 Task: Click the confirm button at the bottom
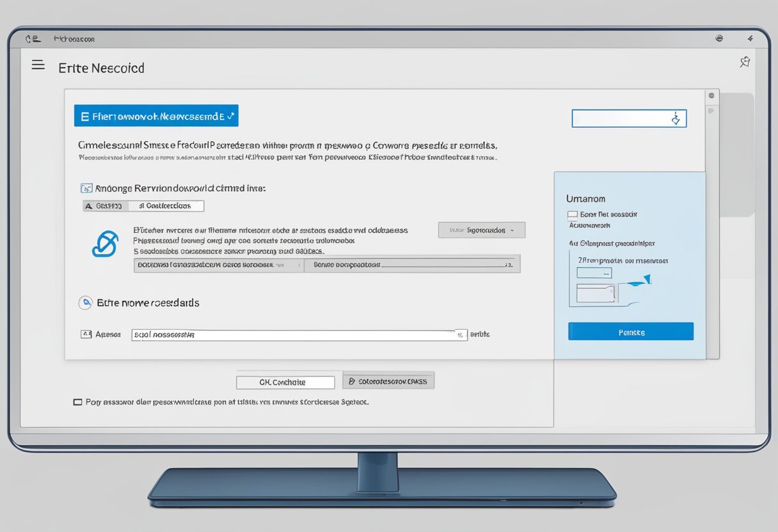tap(285, 382)
